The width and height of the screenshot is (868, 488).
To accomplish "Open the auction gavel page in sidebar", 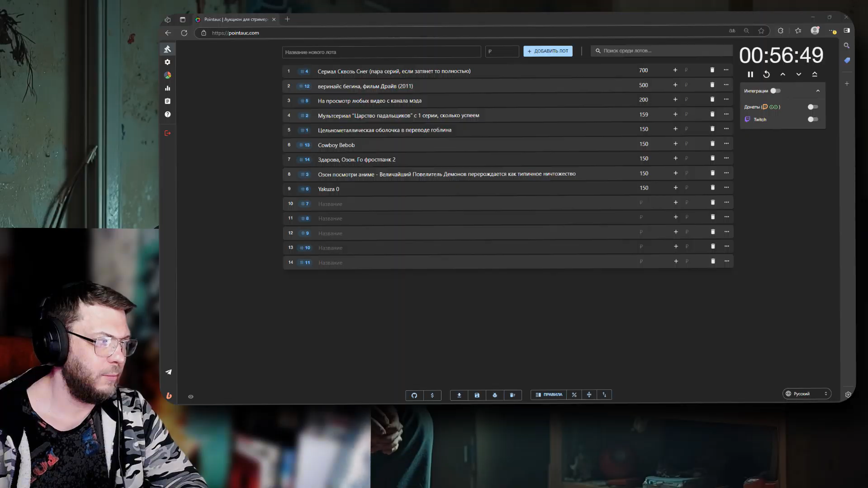I will point(167,49).
